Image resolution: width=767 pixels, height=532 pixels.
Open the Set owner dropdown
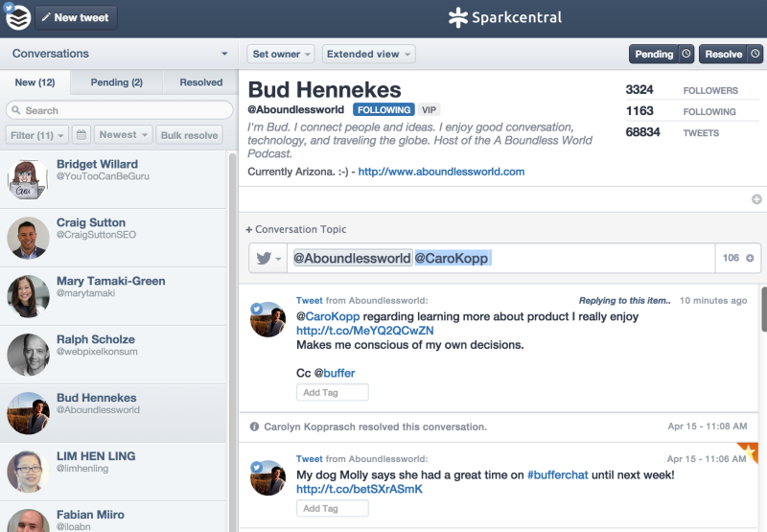[281, 54]
